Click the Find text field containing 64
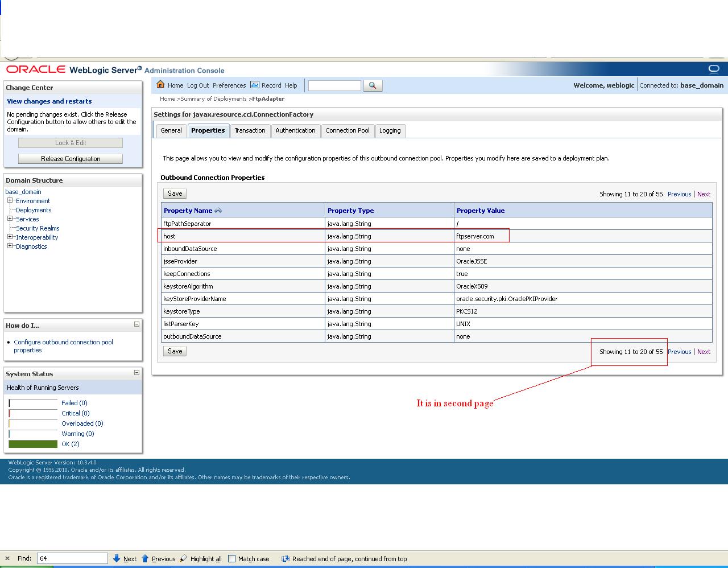Image resolution: width=728 pixels, height=568 pixels. [72, 558]
